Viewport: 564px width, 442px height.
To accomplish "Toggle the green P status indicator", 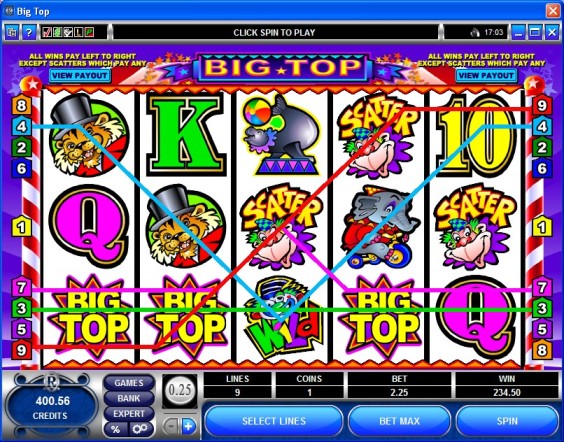I will click(89, 32).
